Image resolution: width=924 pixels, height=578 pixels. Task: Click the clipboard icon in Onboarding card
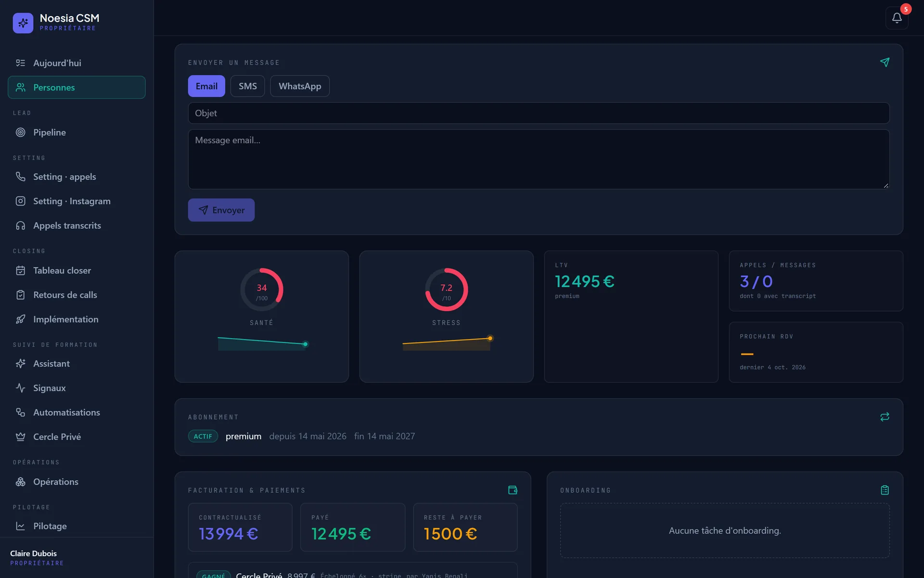click(x=885, y=490)
